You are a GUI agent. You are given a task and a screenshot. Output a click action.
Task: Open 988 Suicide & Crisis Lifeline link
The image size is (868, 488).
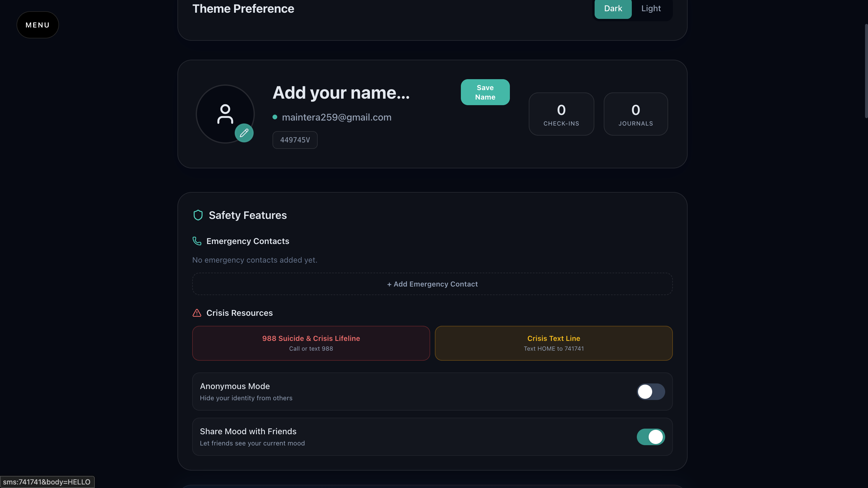pyautogui.click(x=311, y=343)
